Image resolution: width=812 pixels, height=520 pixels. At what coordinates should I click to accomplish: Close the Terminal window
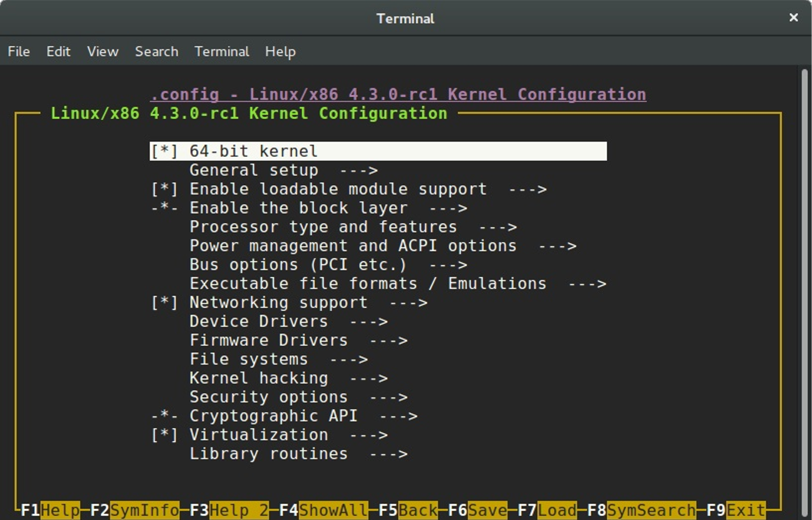[x=793, y=18]
